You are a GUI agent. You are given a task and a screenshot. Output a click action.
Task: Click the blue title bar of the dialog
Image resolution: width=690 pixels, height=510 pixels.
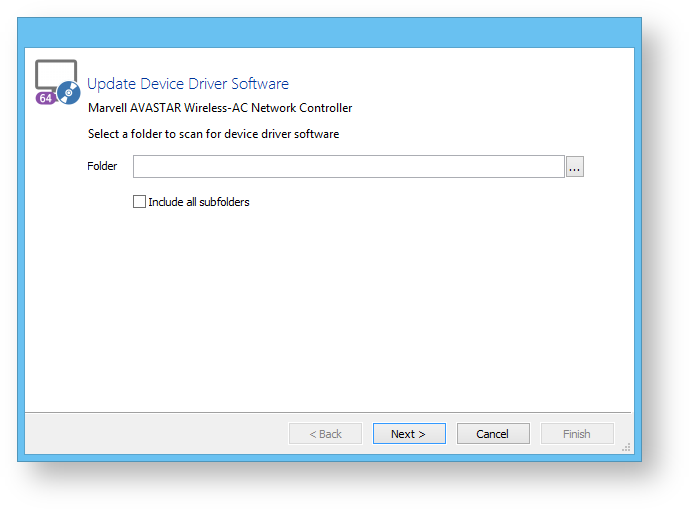tap(328, 33)
